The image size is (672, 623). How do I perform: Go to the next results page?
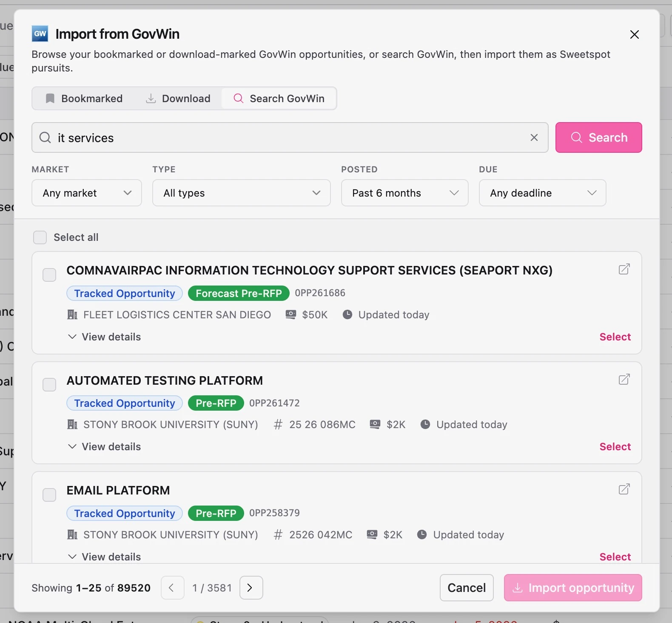[251, 588]
